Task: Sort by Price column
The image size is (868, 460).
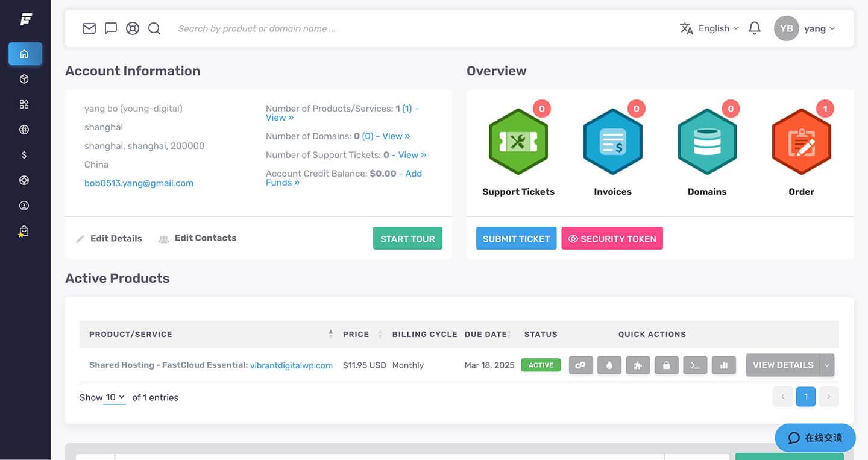Action: (x=363, y=334)
